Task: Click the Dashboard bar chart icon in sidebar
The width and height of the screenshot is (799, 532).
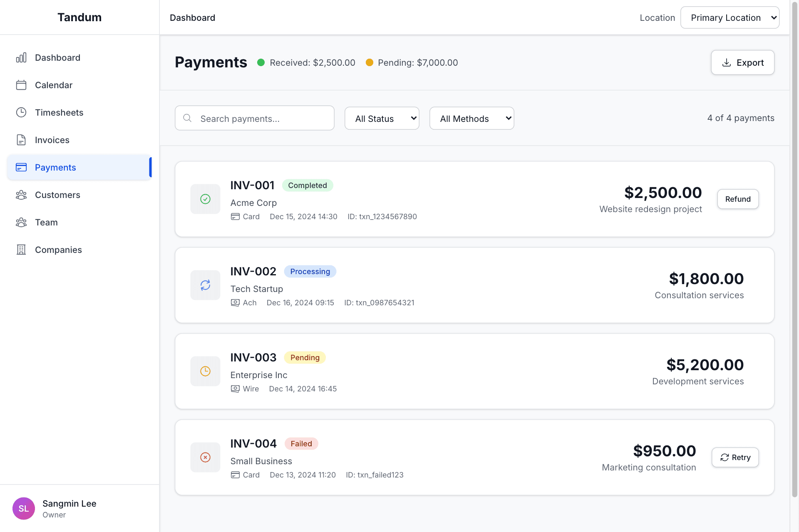Action: tap(21, 57)
